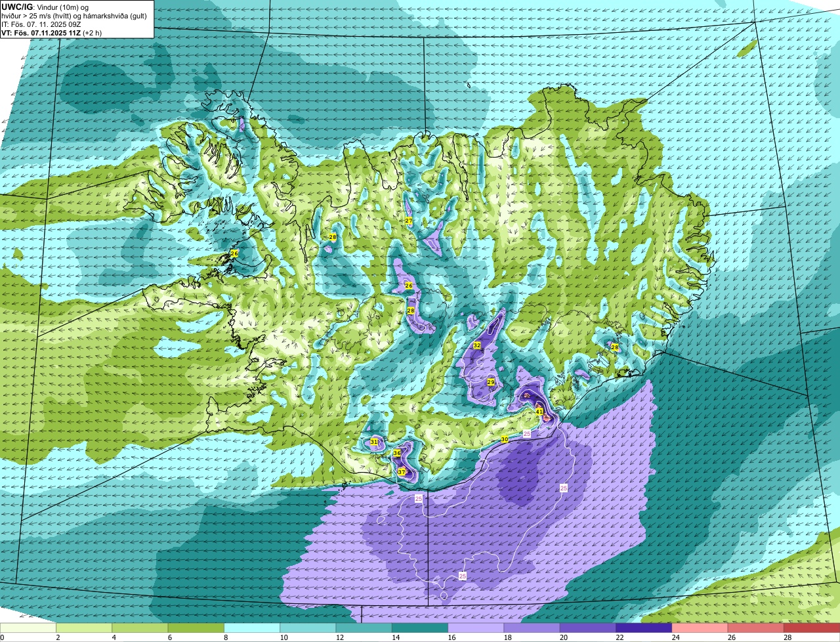Click the green swatch between 6 and 8
Screen dimensions: 840x642
[x=196, y=628]
